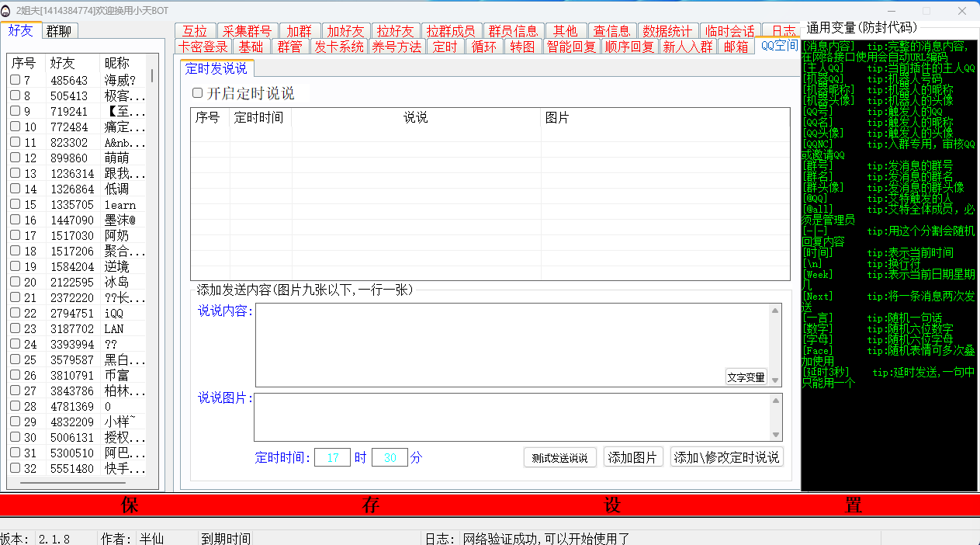Screen dimensions: 980x545
Task: Switch to the 群聊 tab
Action: [59, 31]
